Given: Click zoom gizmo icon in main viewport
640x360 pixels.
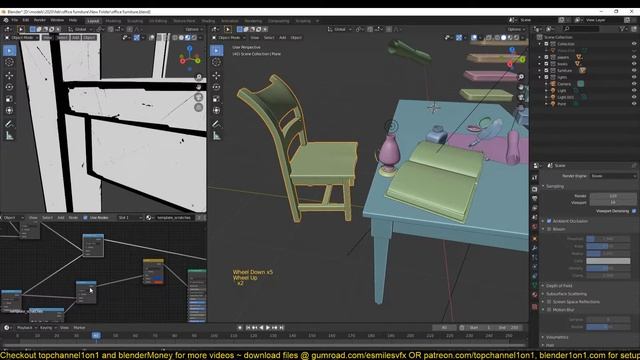Looking at the screenshot, I should [521, 77].
